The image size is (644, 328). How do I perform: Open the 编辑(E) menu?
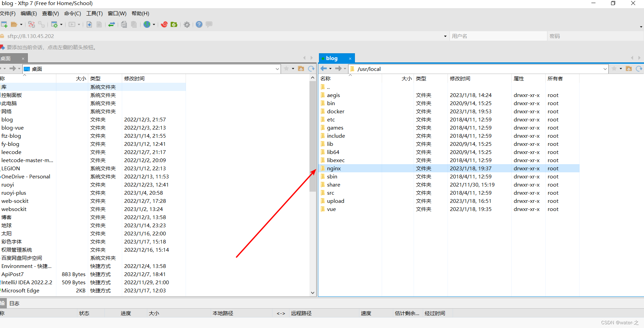(x=29, y=14)
